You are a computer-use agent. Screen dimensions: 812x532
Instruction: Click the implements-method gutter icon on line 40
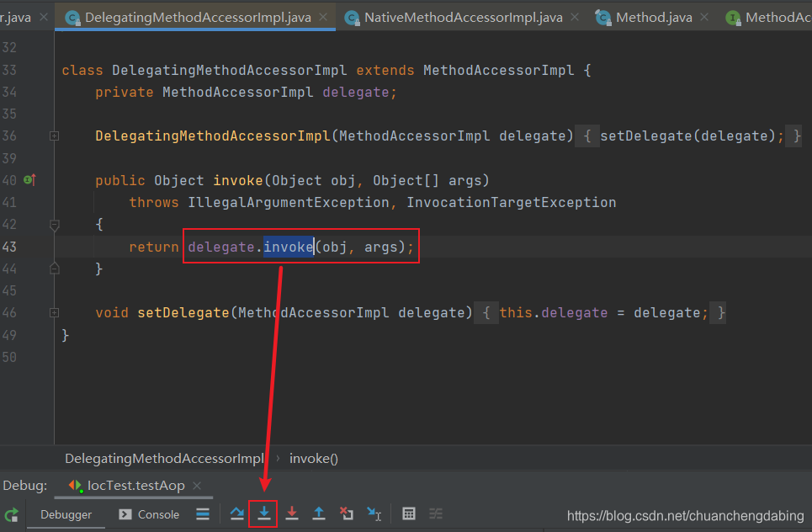pyautogui.click(x=30, y=180)
